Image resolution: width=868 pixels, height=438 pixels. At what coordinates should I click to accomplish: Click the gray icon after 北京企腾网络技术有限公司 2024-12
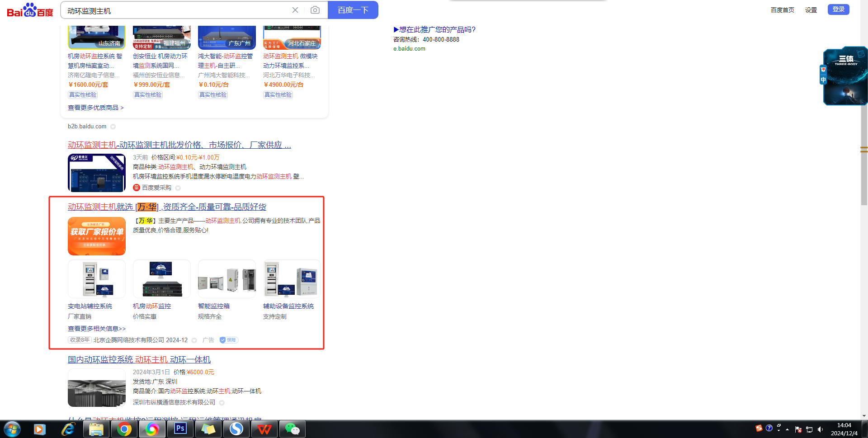coord(194,340)
